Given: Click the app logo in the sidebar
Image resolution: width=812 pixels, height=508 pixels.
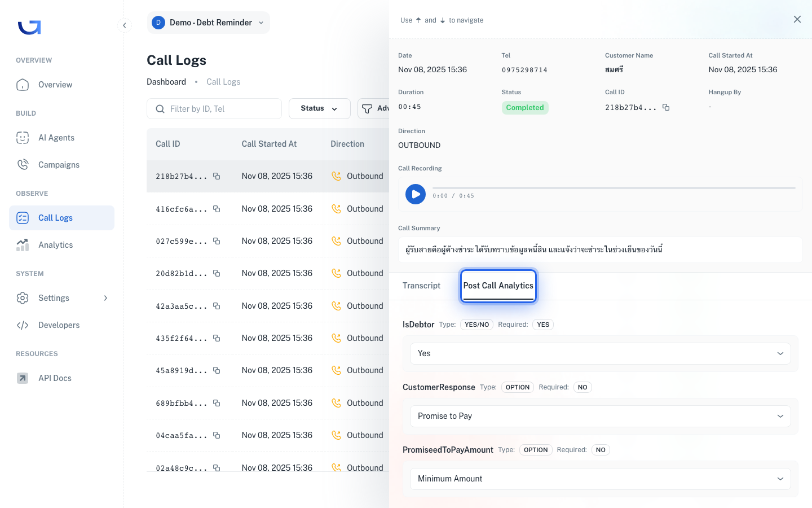Looking at the screenshot, I should pyautogui.click(x=29, y=27).
